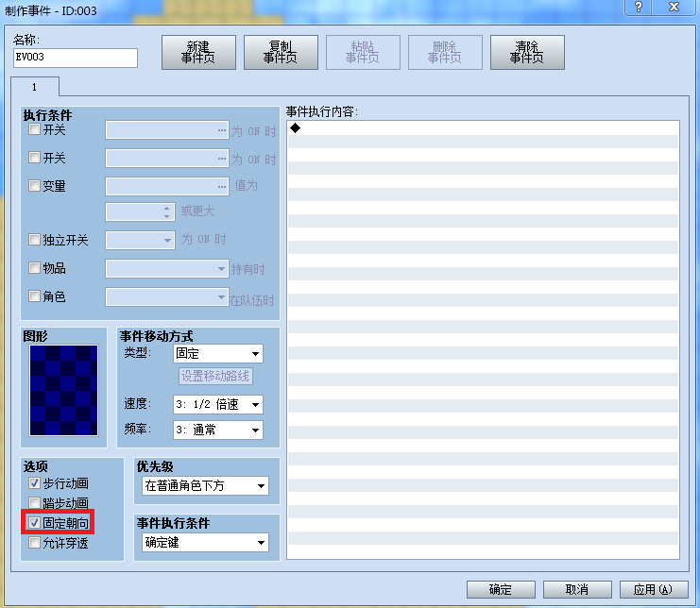Open the 角色 selection dropdown
The width and height of the screenshot is (700, 608).
coord(167,296)
